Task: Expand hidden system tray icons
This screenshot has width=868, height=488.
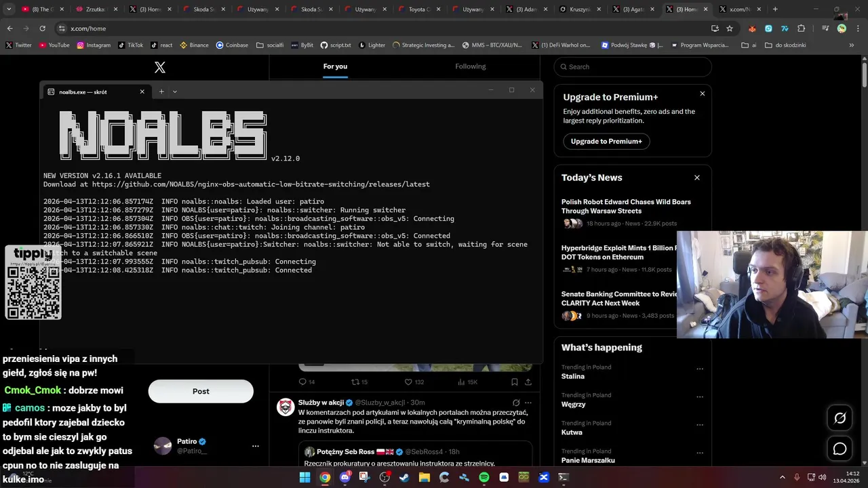Action: pos(783,477)
